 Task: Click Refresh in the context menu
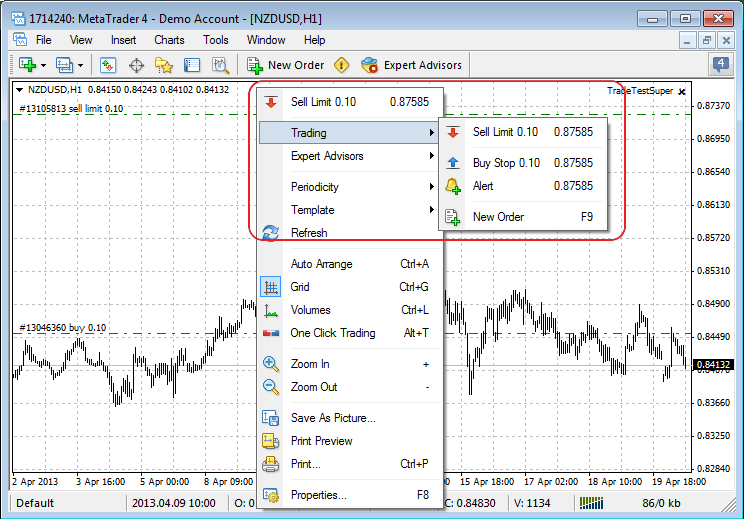tap(349, 233)
